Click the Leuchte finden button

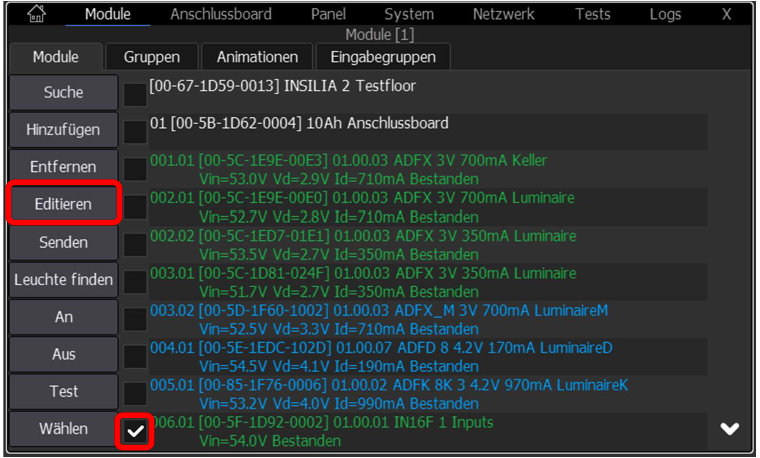(x=63, y=279)
